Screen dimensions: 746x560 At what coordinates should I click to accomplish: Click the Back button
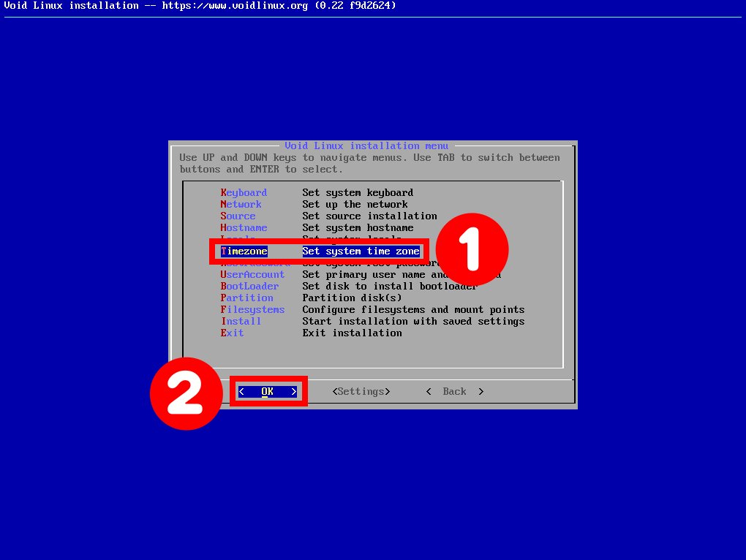point(454,391)
